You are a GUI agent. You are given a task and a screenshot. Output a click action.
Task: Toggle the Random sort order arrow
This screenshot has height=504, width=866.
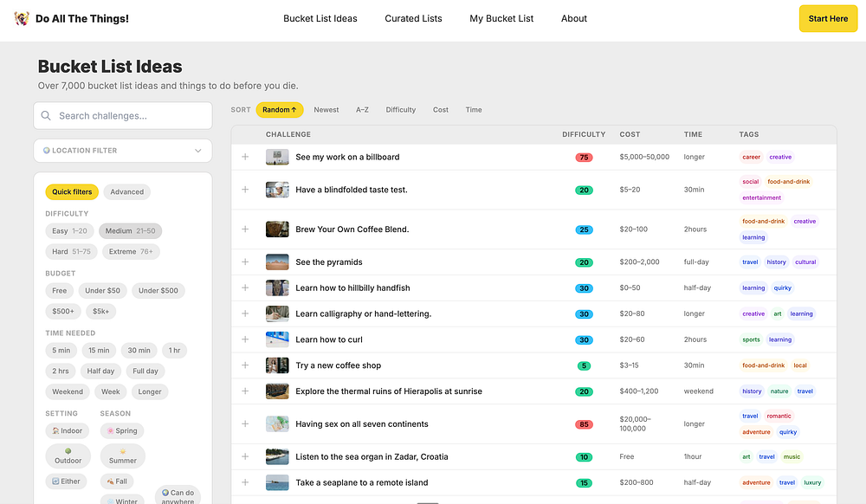(x=294, y=110)
